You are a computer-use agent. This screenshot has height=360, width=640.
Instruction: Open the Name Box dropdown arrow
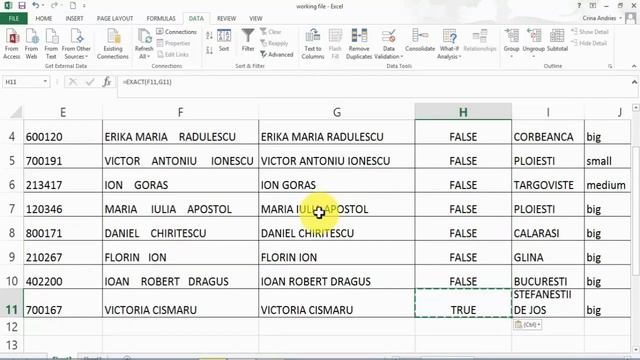point(45,82)
